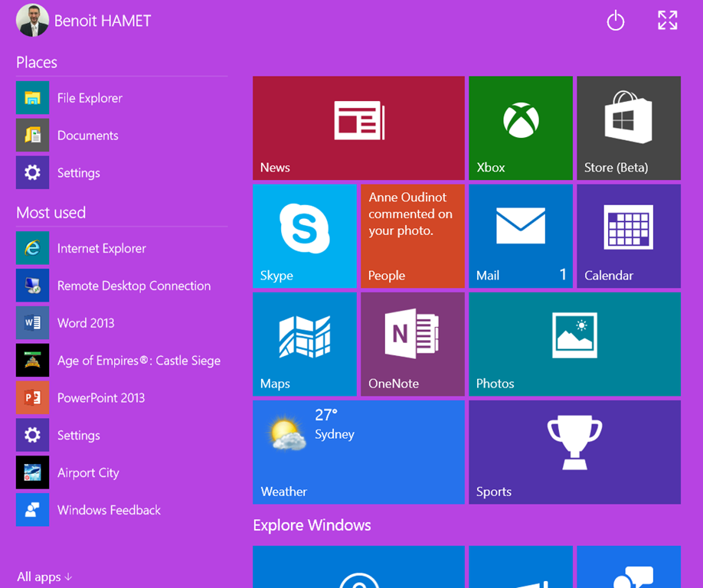The width and height of the screenshot is (703, 588).
Task: Click the power button icon
Action: [616, 21]
